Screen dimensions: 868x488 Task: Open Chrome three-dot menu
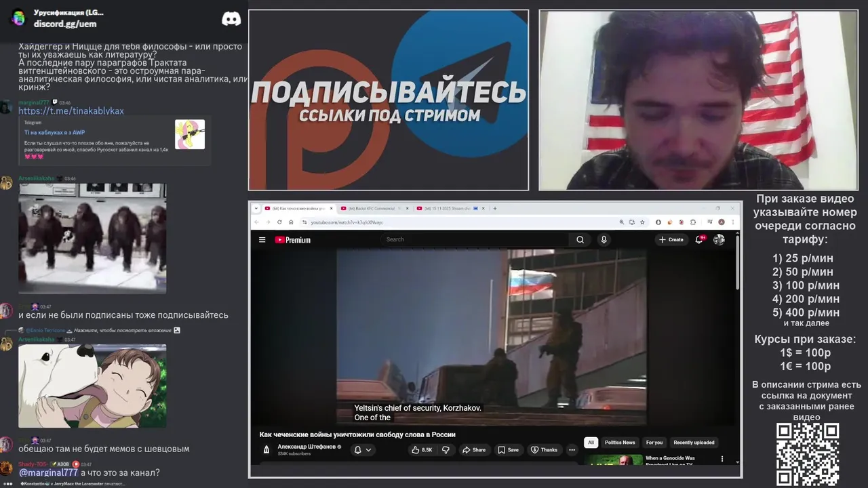tap(733, 222)
